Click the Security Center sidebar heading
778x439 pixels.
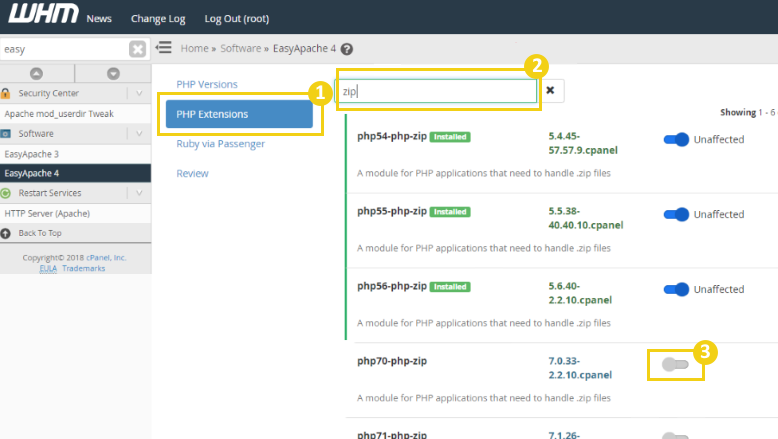pyautogui.click(x=49, y=93)
